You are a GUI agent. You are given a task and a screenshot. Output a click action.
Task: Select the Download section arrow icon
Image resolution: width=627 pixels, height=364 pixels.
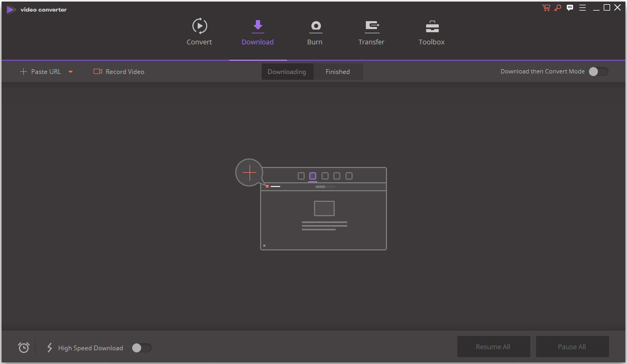[x=258, y=26]
